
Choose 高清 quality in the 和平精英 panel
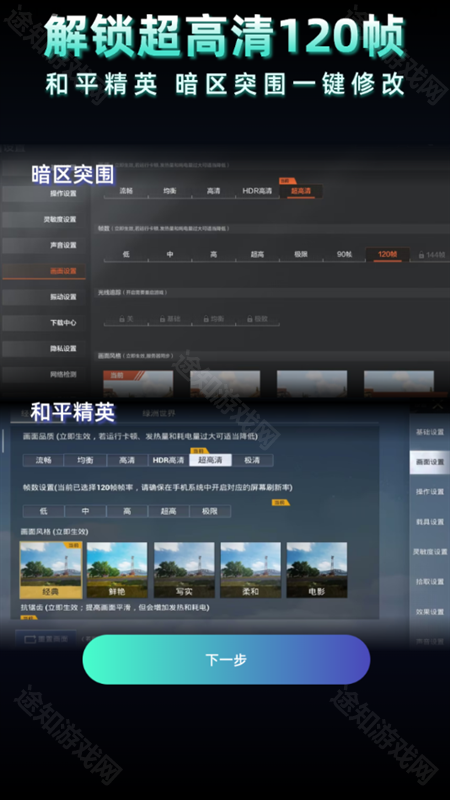click(127, 460)
